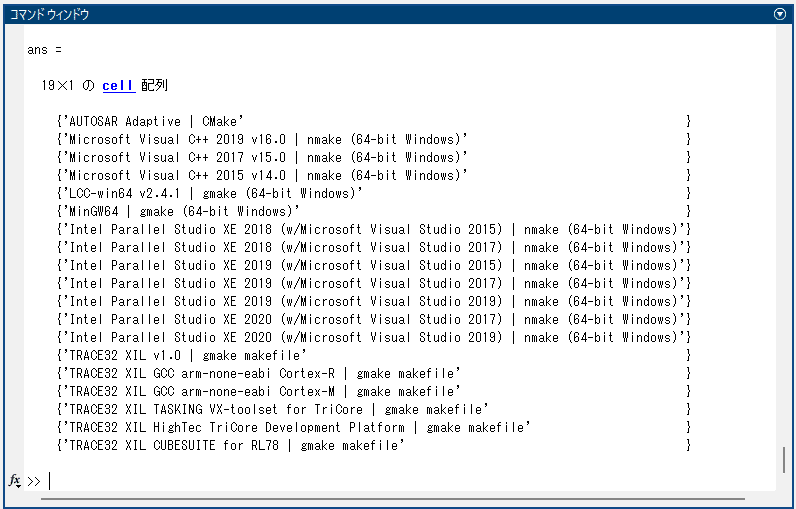Select Intel Parallel Studio XE 2020 w/Studio 2017 row
The width and height of the screenshot is (796, 509).
pyautogui.click(x=374, y=319)
